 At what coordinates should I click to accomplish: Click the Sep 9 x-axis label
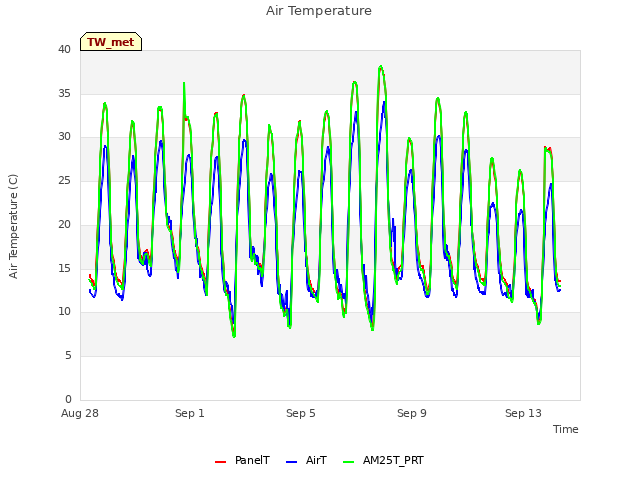coord(412,413)
